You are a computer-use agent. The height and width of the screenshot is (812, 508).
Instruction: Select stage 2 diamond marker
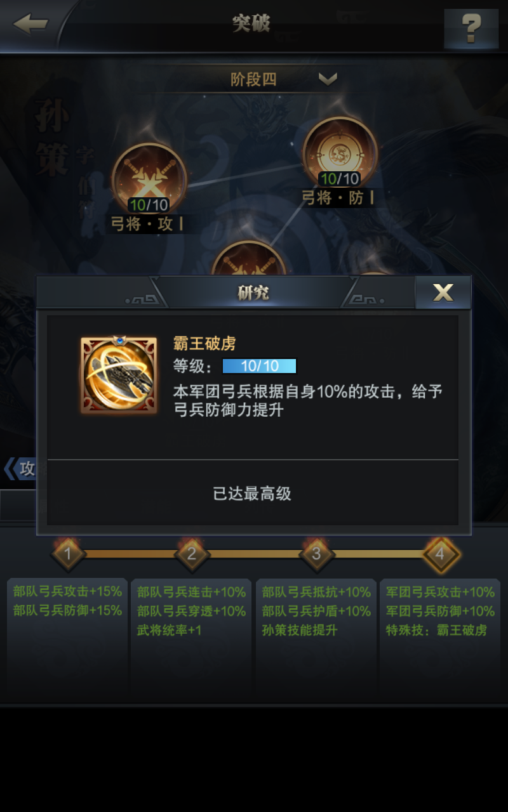[191, 554]
